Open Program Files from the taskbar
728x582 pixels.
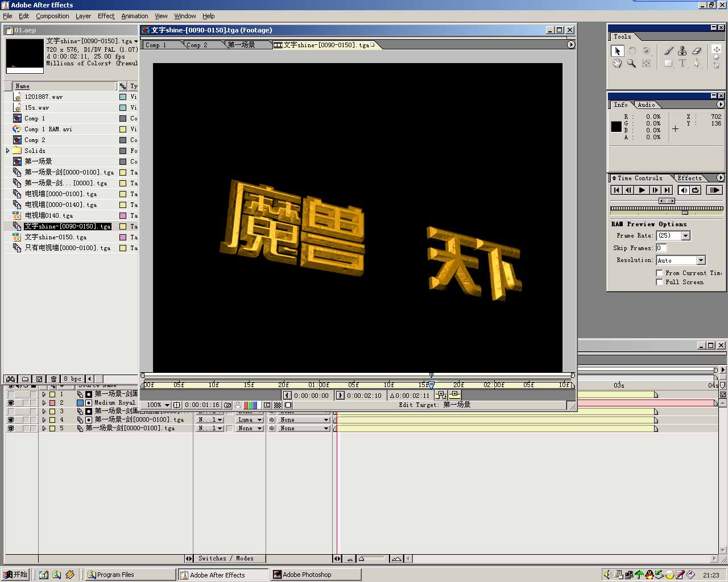130,575
